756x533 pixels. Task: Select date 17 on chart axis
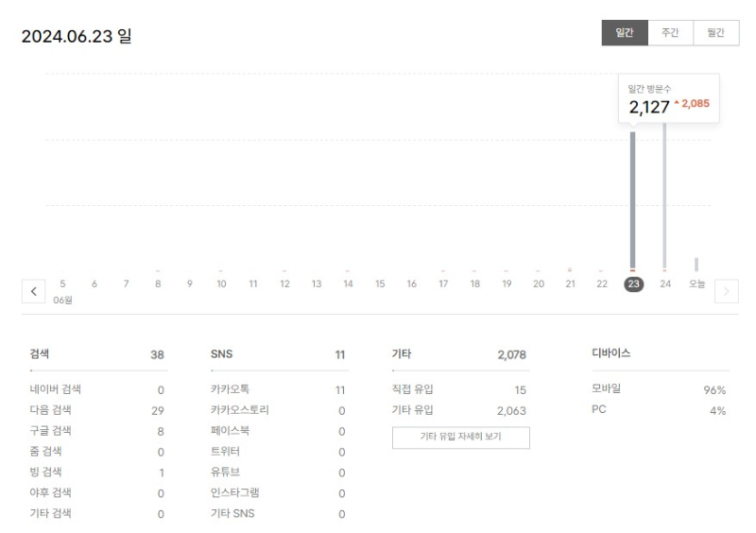(443, 284)
